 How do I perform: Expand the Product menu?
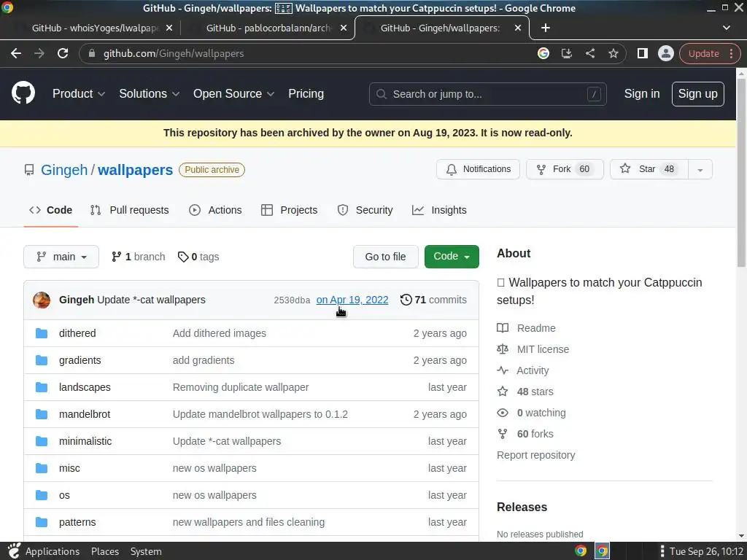[79, 94]
